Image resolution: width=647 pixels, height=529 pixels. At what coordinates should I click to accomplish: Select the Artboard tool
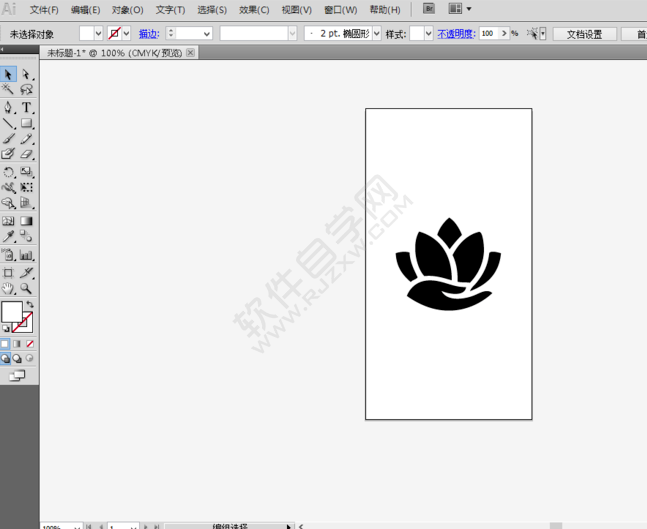pos(8,273)
